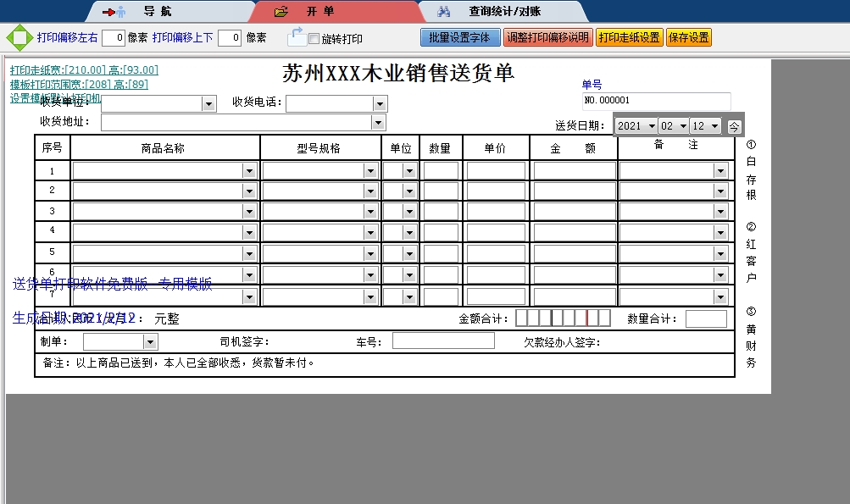Click the 批量设置字体 button
Image resolution: width=850 pixels, height=504 pixels.
pyautogui.click(x=459, y=38)
